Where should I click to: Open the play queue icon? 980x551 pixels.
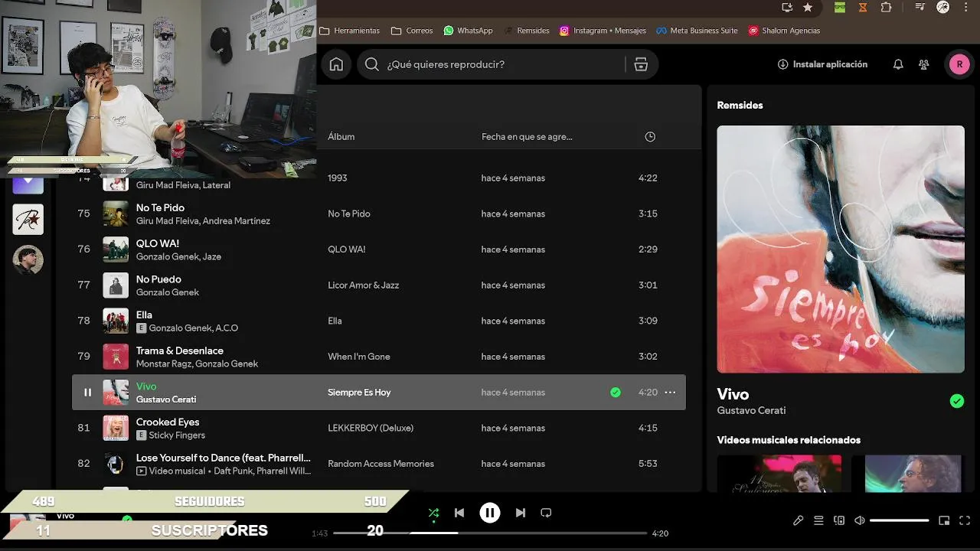click(x=818, y=520)
